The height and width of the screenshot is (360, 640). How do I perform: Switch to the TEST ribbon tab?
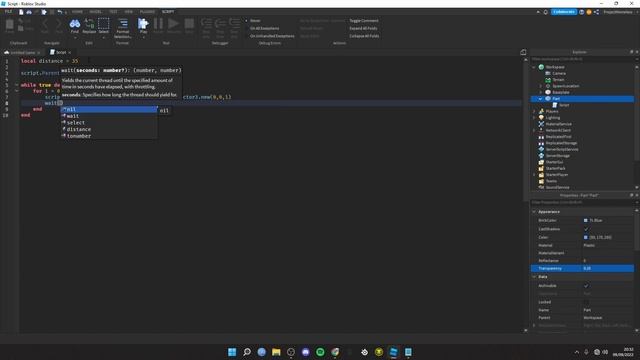[113, 12]
